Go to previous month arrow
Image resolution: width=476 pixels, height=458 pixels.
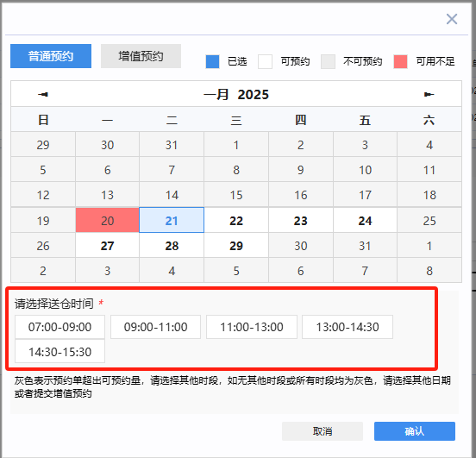[43, 95]
